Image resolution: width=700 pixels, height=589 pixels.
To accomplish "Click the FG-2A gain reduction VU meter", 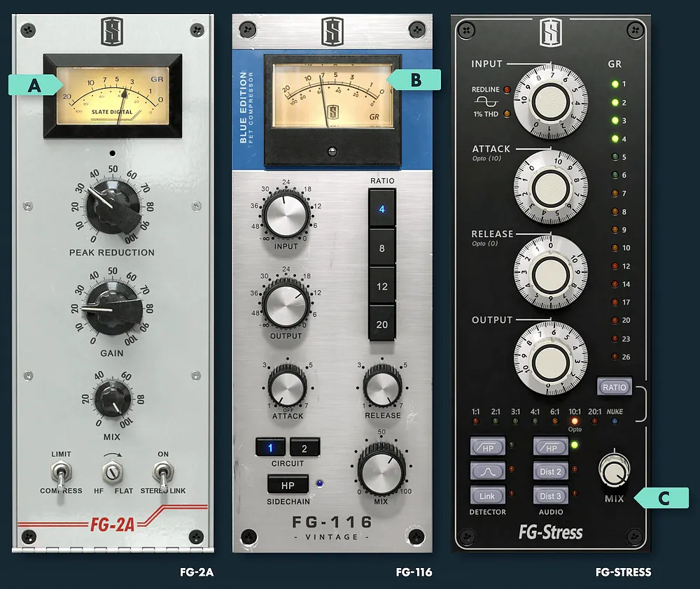I will tap(113, 96).
